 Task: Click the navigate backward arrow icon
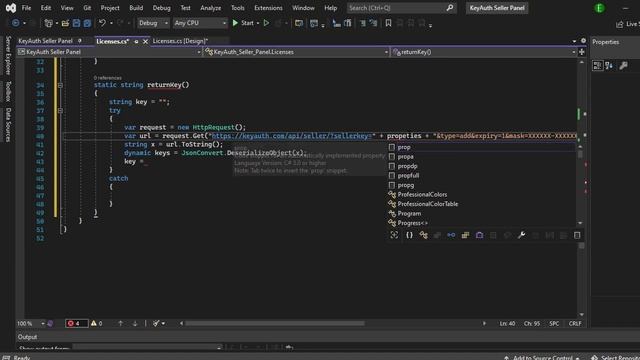[16, 23]
